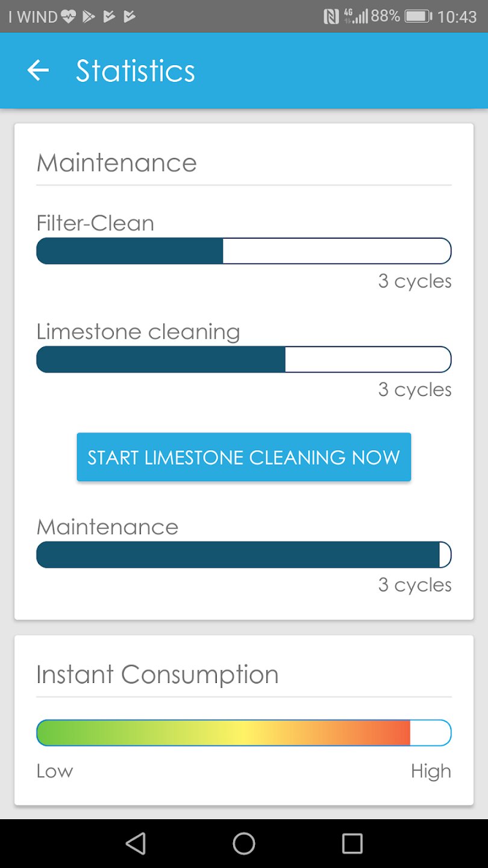Tap the High consumption label
488x868 pixels.
tap(431, 771)
